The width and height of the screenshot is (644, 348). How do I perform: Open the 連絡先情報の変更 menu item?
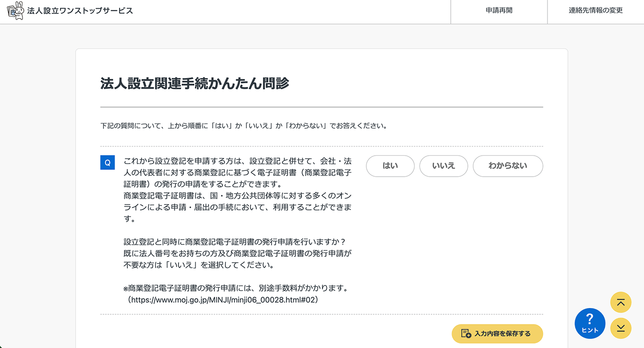(595, 11)
